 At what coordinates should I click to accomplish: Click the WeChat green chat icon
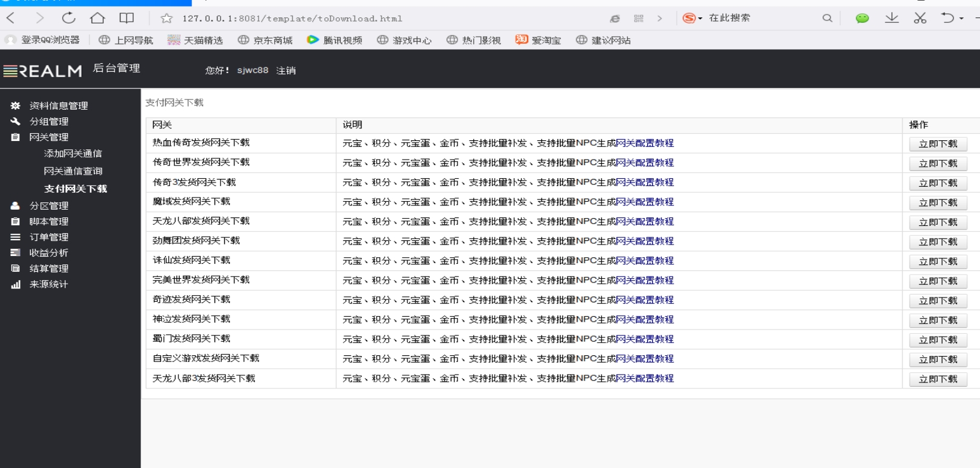point(862,18)
